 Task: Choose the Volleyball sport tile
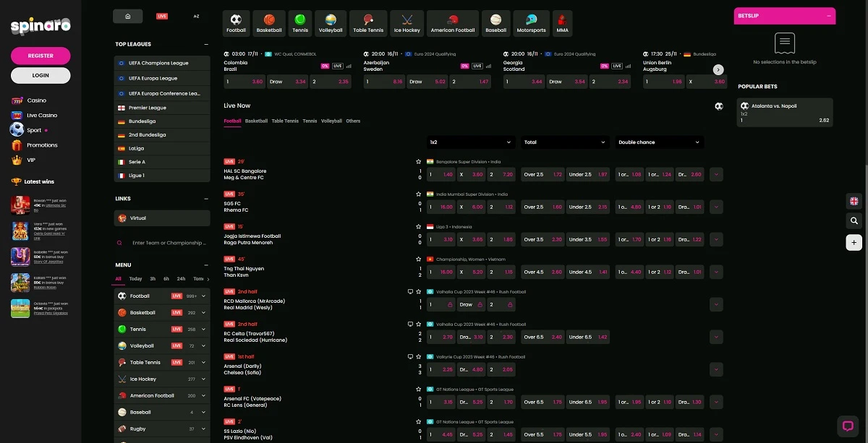[331, 23]
